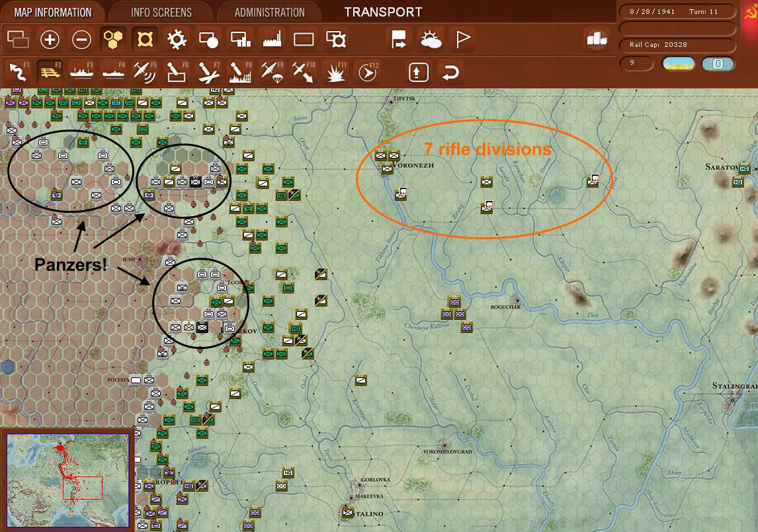758x532 pixels.
Task: Click the Voroshilovgrad city label
Action: [447, 452]
